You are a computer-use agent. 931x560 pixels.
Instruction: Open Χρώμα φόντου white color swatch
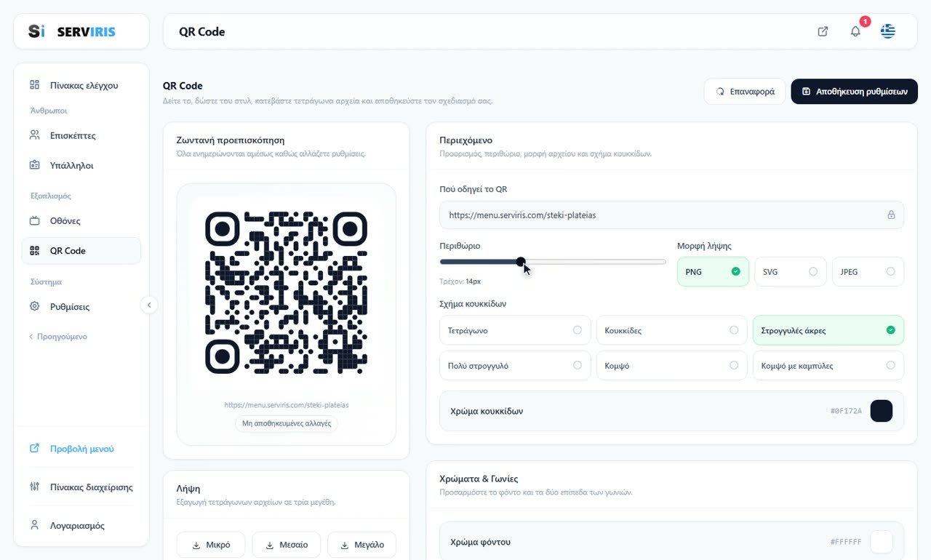(882, 542)
